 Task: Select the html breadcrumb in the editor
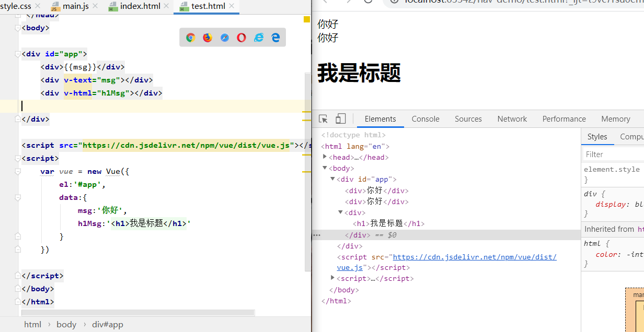pyautogui.click(x=32, y=324)
